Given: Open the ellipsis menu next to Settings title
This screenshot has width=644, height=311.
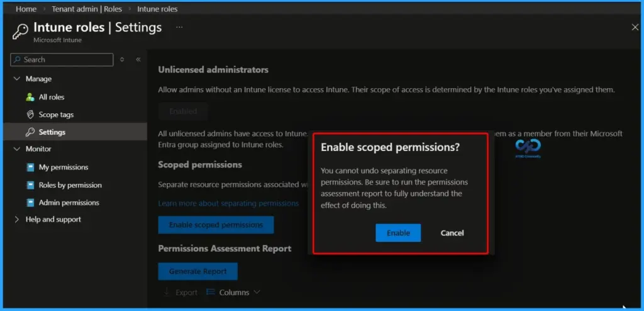Looking at the screenshot, I should pos(179,28).
